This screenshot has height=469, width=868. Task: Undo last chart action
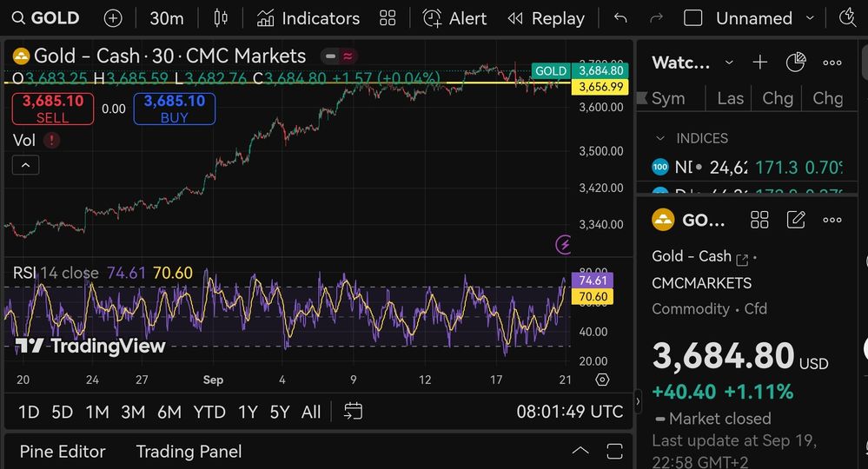(620, 18)
